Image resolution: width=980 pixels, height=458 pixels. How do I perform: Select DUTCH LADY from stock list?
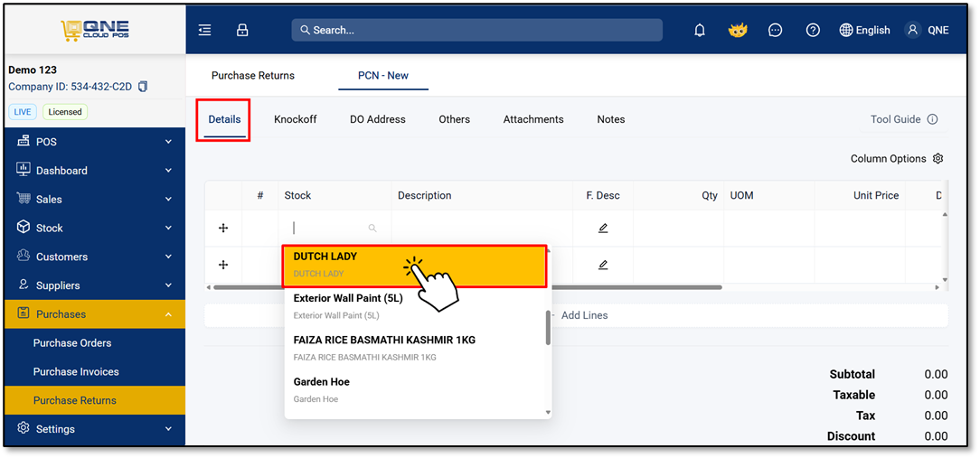pos(414,266)
